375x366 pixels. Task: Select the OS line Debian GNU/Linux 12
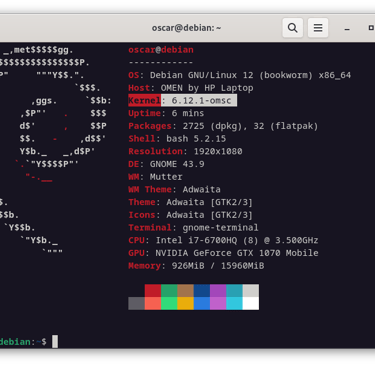(240, 75)
